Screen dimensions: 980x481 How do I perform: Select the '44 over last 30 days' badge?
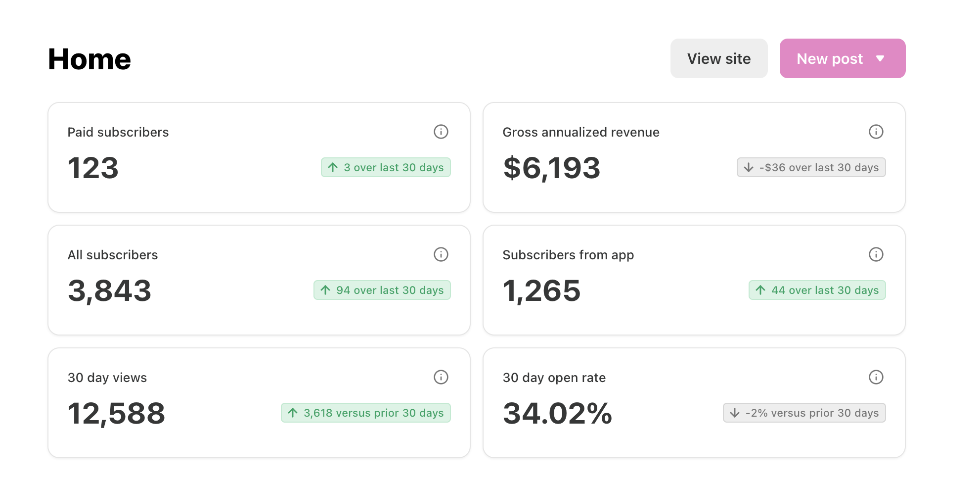point(817,290)
